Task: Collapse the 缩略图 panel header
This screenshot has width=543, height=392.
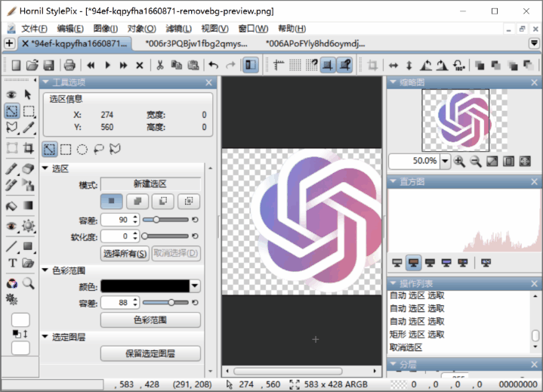Action: (x=393, y=82)
